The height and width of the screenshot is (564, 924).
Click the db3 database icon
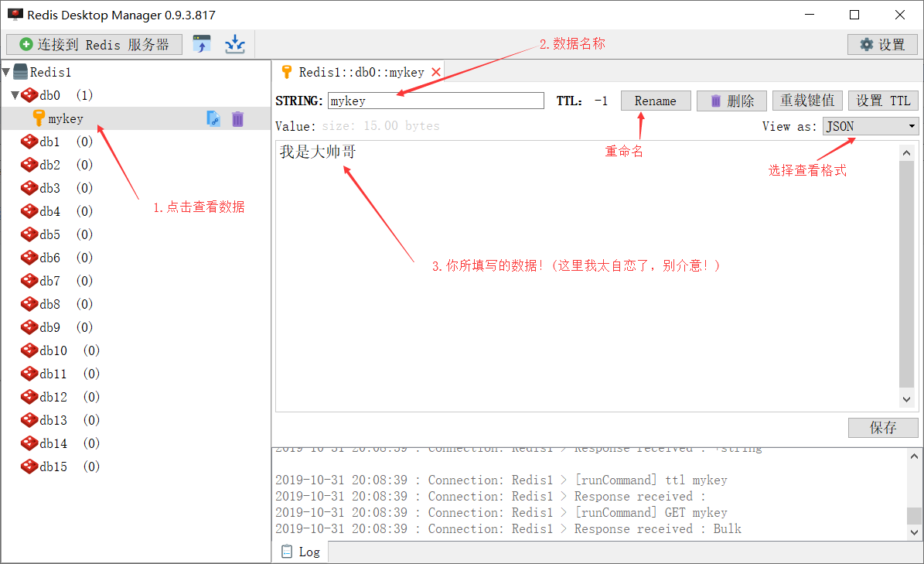coord(29,188)
